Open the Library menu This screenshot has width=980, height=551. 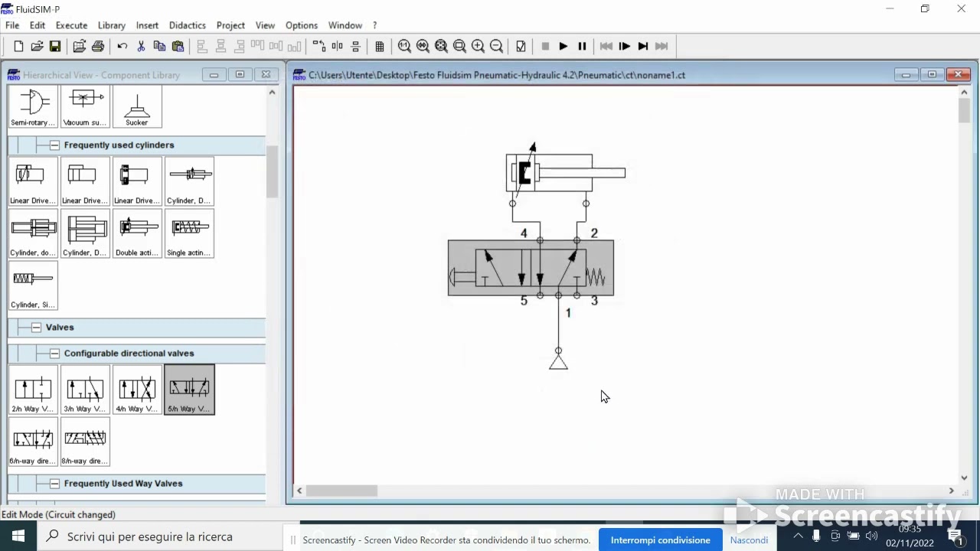pyautogui.click(x=111, y=25)
